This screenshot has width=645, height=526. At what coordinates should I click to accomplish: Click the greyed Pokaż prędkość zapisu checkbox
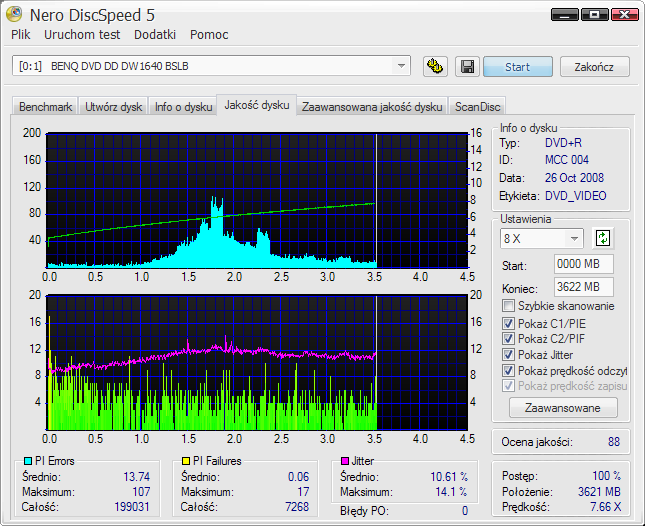(x=508, y=386)
